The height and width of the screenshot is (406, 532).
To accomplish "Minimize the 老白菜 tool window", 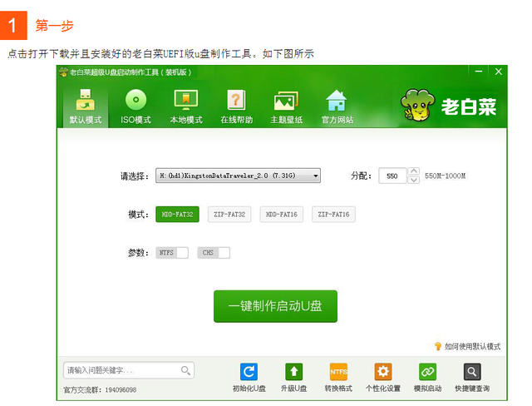I will click(x=479, y=72).
